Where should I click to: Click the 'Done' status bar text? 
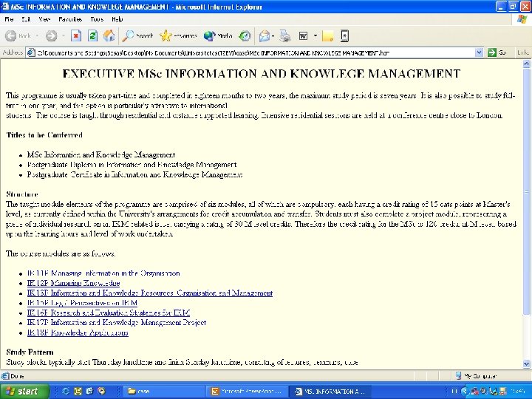(x=17, y=376)
